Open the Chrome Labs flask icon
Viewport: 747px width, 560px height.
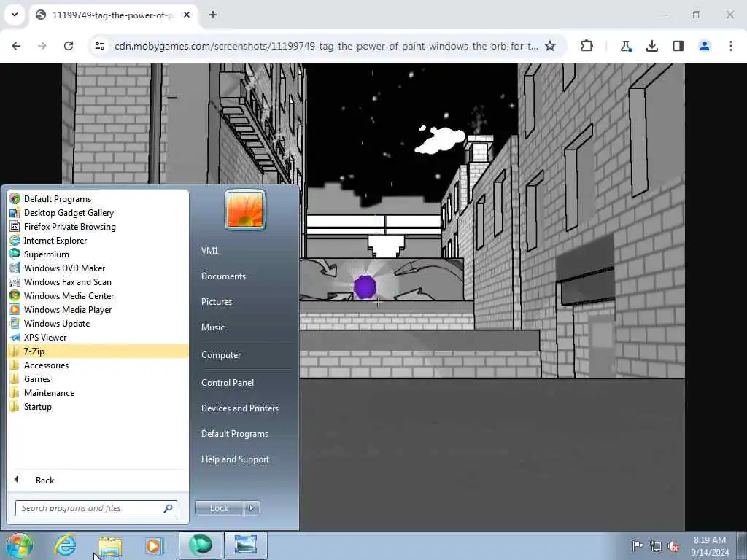(x=625, y=46)
